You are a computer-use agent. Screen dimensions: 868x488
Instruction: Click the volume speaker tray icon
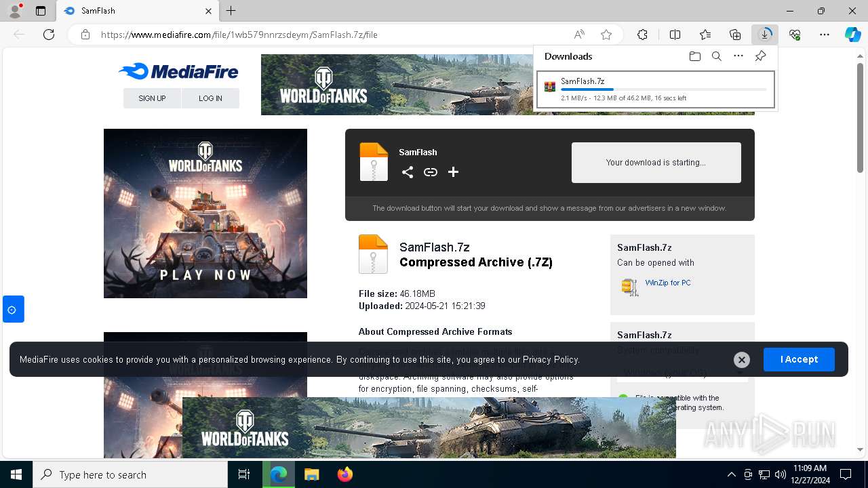pyautogui.click(x=781, y=474)
